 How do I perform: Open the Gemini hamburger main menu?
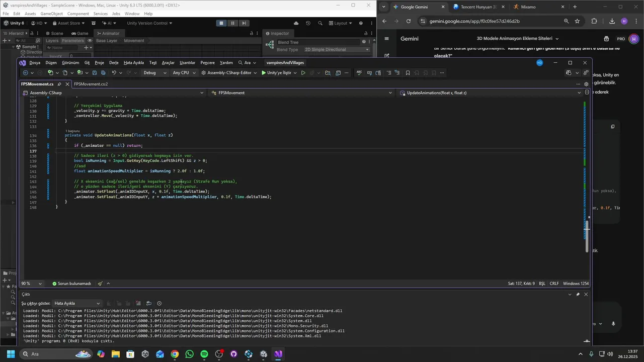click(387, 39)
